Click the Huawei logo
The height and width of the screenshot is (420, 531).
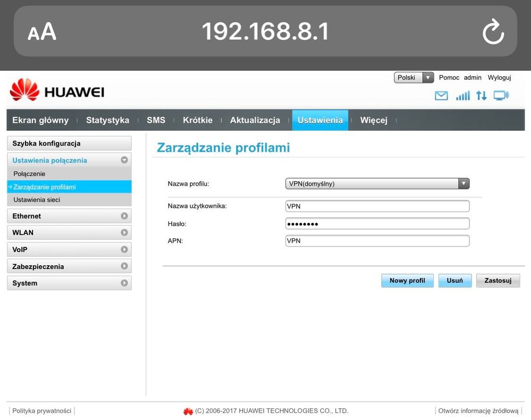(57, 91)
